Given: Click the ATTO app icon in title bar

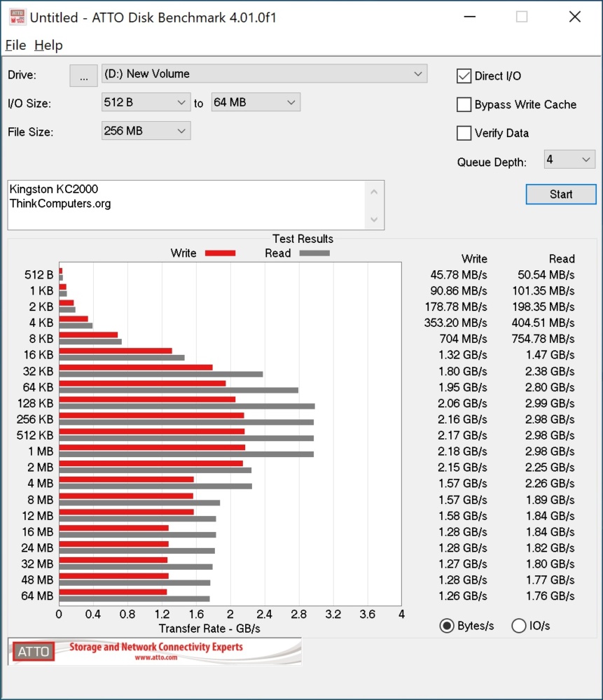Looking at the screenshot, I should pyautogui.click(x=18, y=17).
